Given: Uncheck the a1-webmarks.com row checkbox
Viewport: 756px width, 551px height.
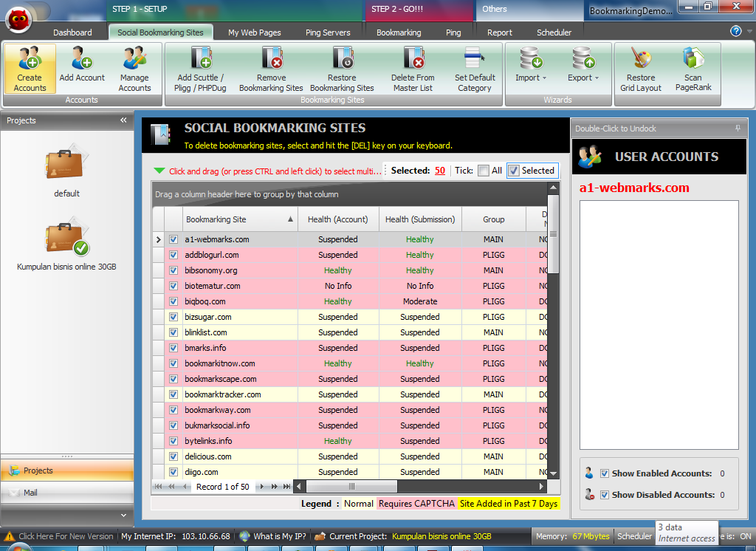Looking at the screenshot, I should click(173, 239).
